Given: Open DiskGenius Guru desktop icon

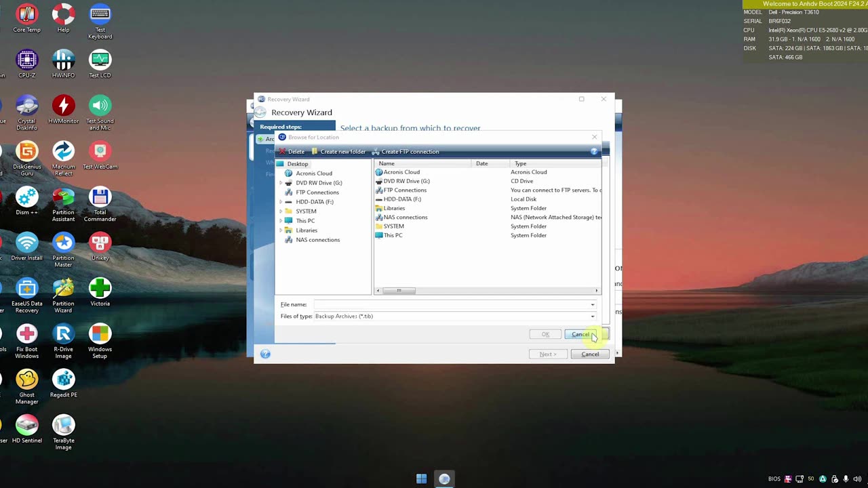Looking at the screenshot, I should click(x=26, y=158).
